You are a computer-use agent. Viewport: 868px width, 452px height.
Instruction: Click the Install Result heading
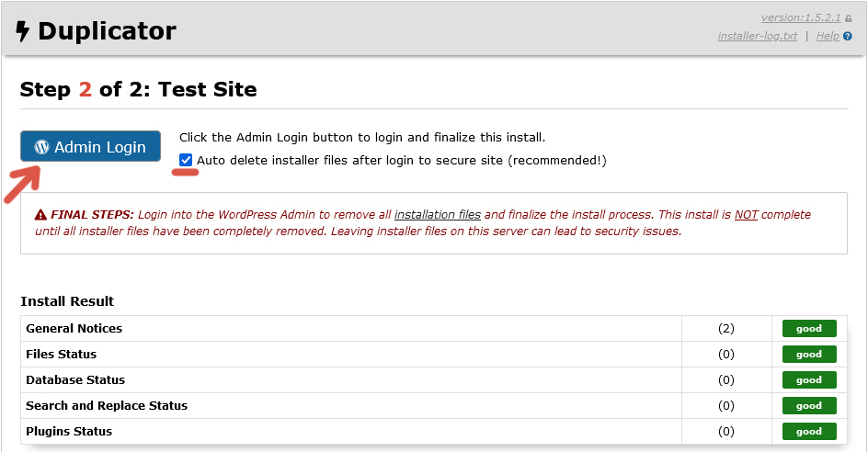click(x=67, y=301)
